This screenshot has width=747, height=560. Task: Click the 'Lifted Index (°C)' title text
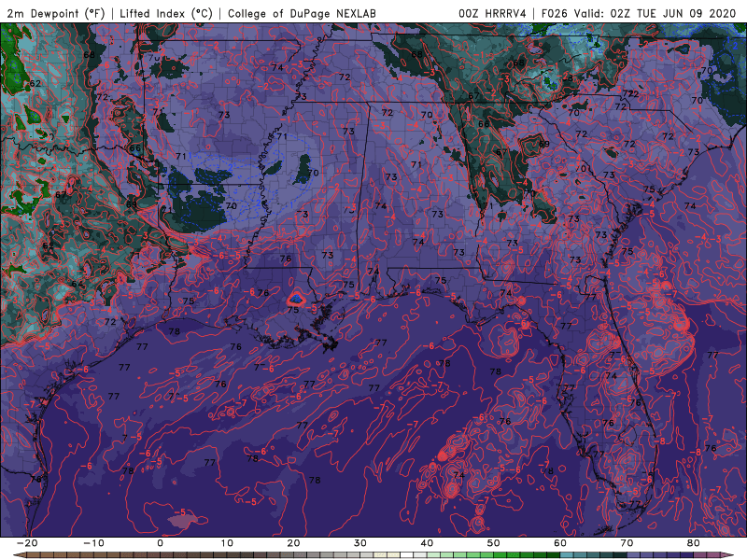coord(166,13)
